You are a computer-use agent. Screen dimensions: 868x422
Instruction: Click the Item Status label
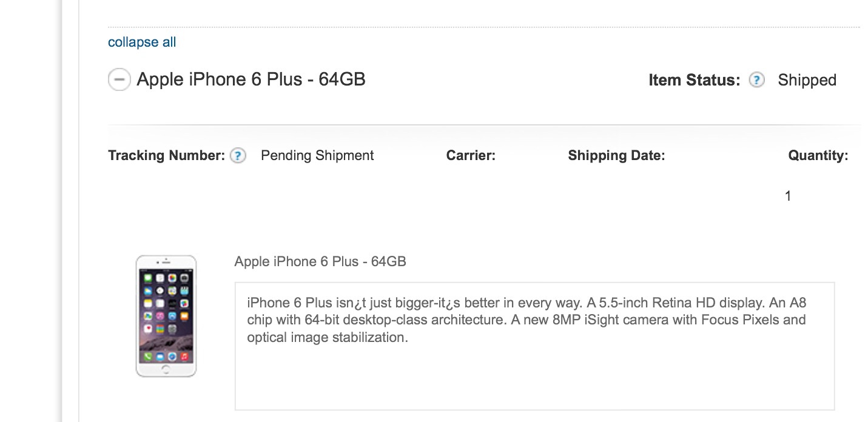coord(695,80)
